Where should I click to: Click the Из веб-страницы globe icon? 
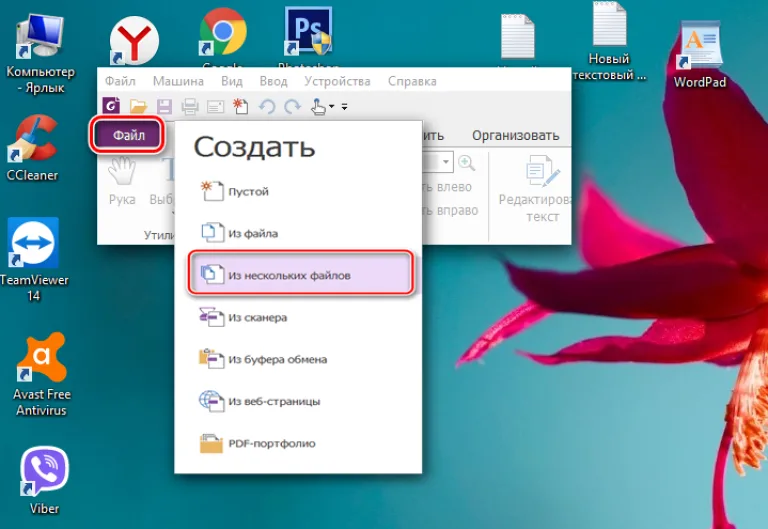211,401
